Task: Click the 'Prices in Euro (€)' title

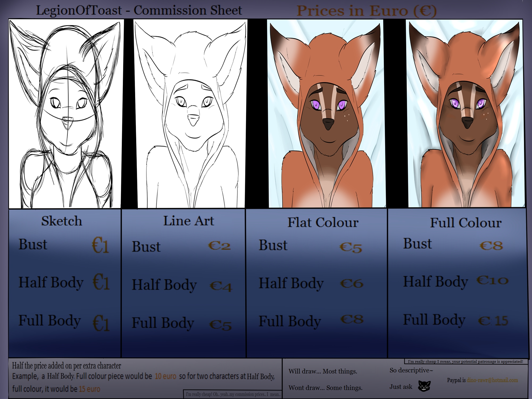Action: click(x=367, y=11)
